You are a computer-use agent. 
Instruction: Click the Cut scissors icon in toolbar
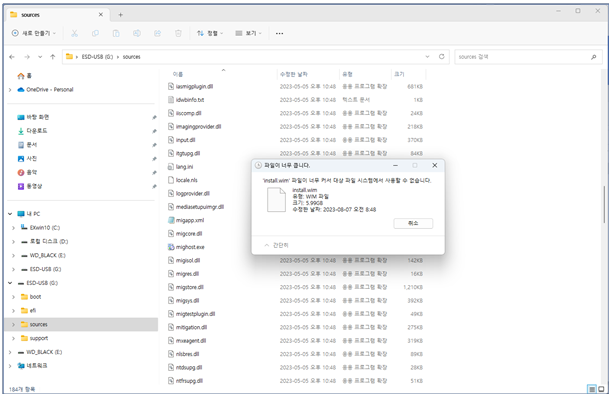point(74,34)
